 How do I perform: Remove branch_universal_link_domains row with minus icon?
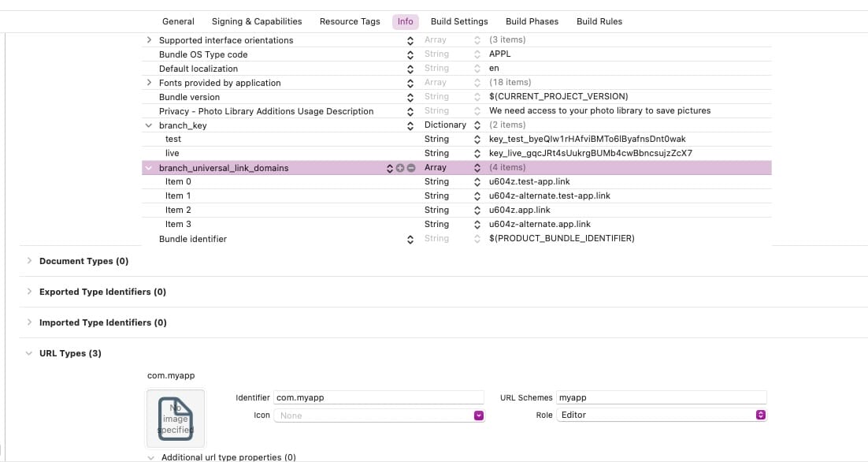click(411, 168)
